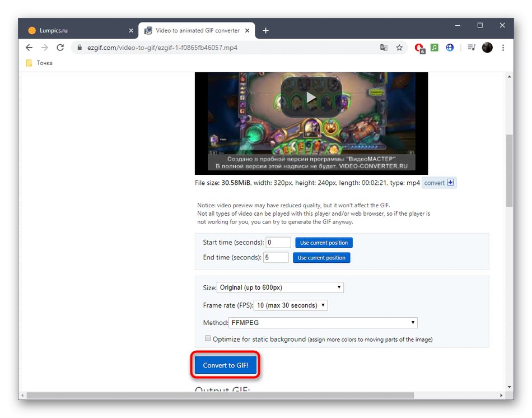Use current position for Start time
This screenshot has height=418, width=532.
point(324,243)
